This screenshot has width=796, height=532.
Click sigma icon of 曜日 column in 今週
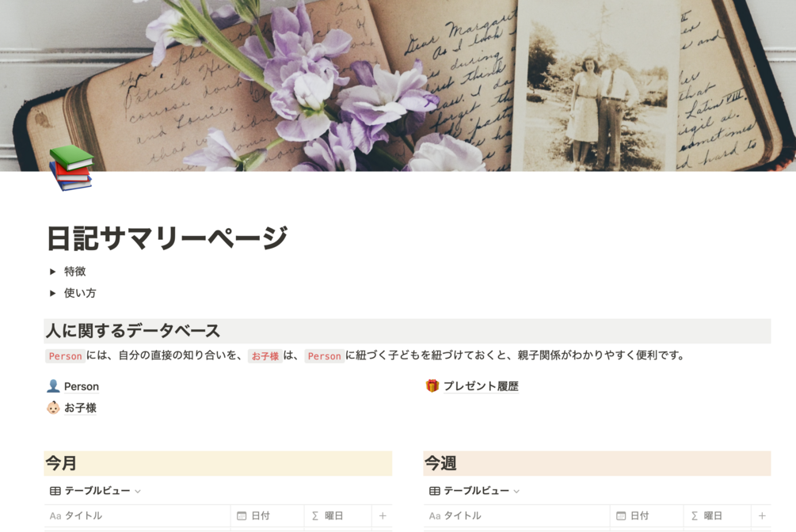point(695,515)
